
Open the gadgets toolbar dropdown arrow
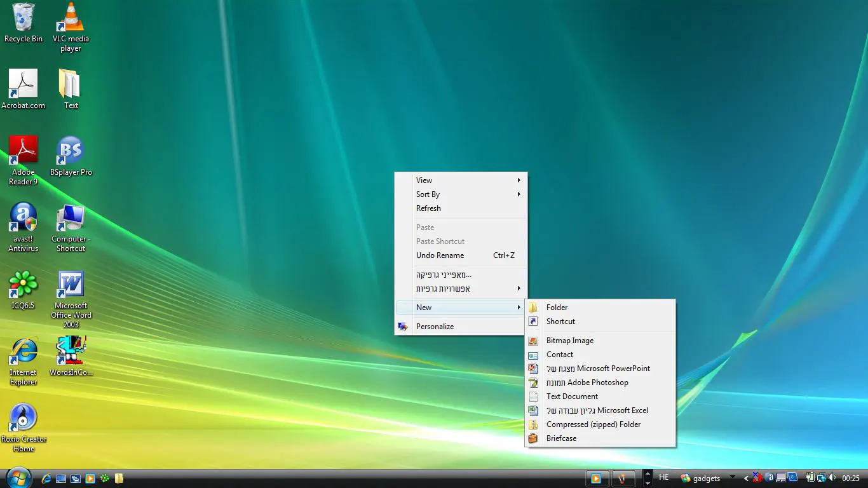click(733, 477)
